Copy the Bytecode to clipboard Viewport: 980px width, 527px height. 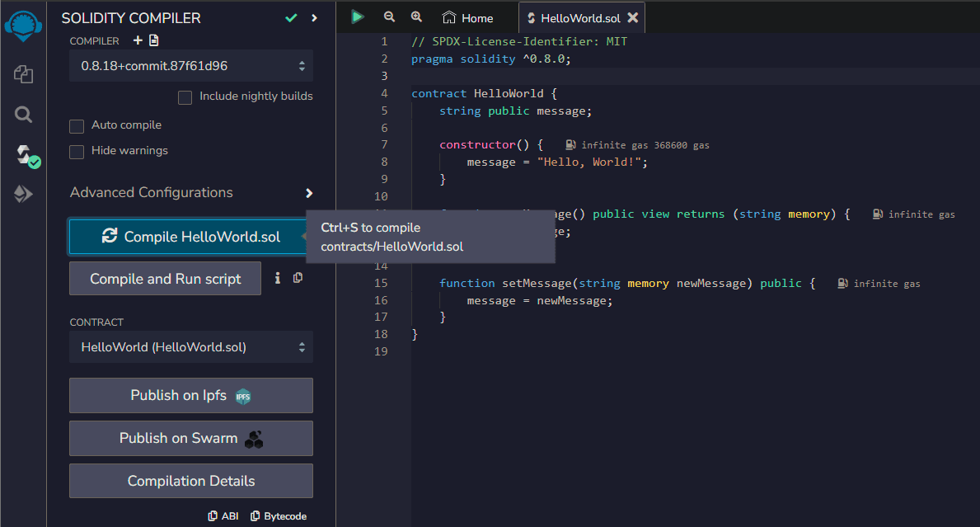coord(278,516)
